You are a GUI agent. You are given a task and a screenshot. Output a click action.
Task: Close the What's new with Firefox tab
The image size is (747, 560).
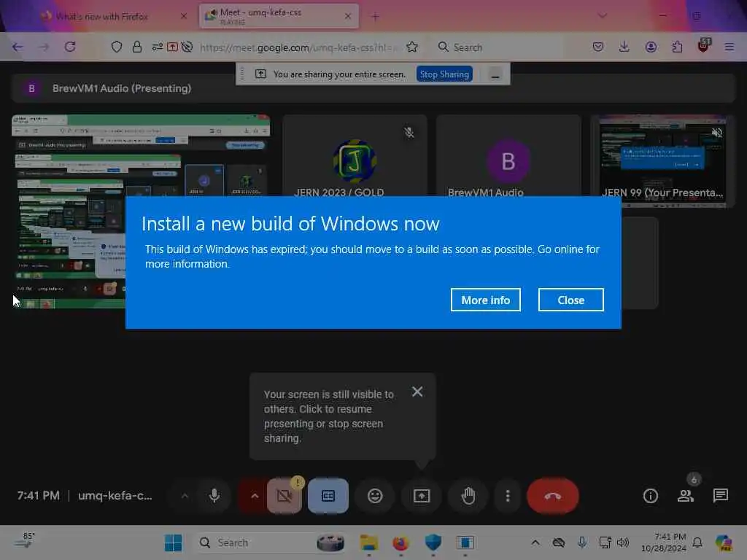coord(184,16)
